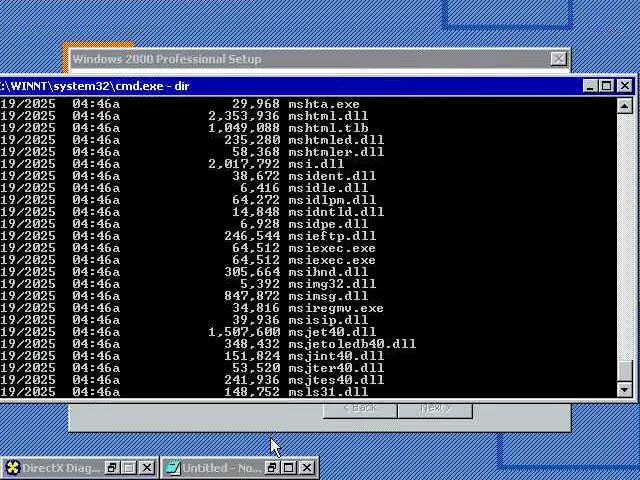Click the DirectX Diagnostic minimized window icon

12,468
